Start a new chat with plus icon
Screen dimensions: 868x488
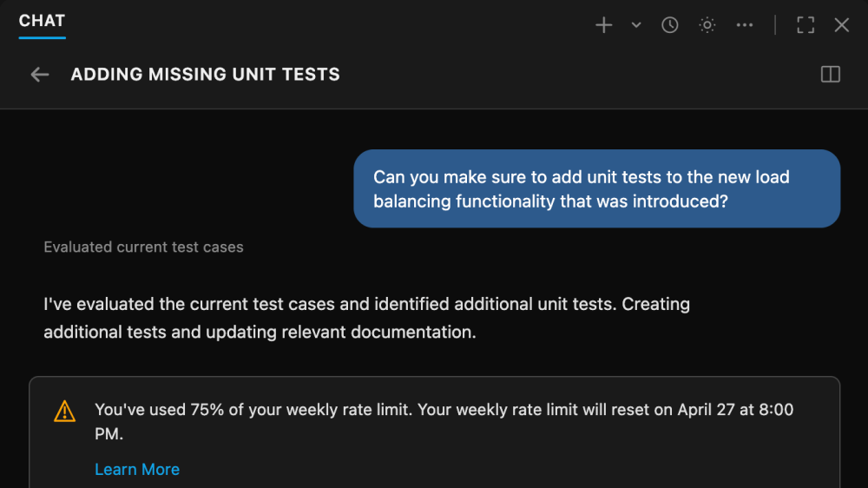coord(603,25)
